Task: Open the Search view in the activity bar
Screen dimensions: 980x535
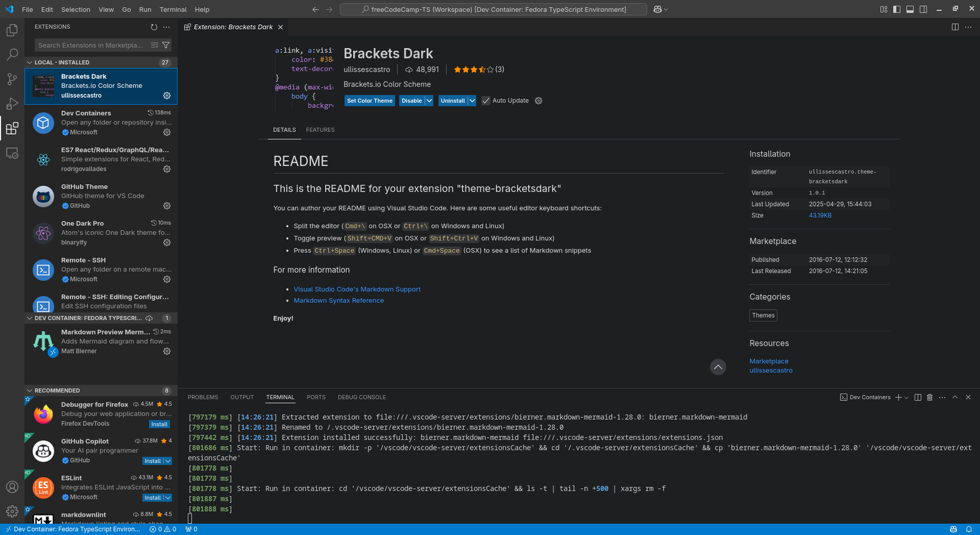Action: 12,54
